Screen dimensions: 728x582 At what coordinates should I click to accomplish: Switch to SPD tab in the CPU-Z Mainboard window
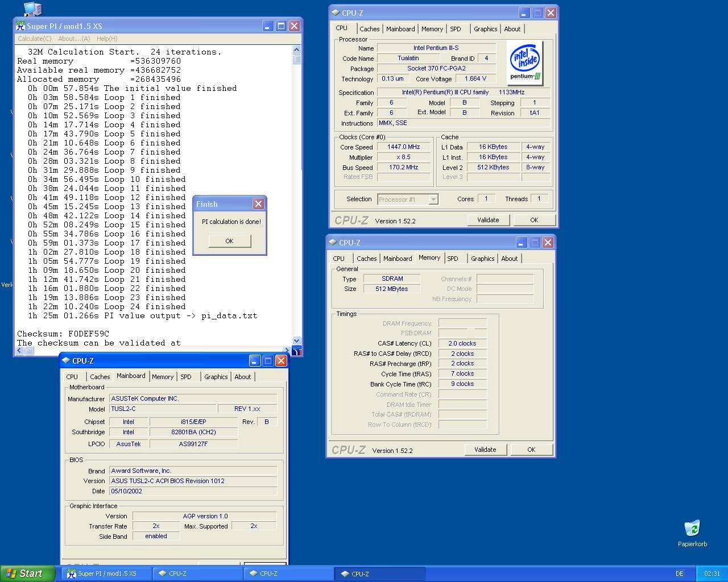pos(186,377)
